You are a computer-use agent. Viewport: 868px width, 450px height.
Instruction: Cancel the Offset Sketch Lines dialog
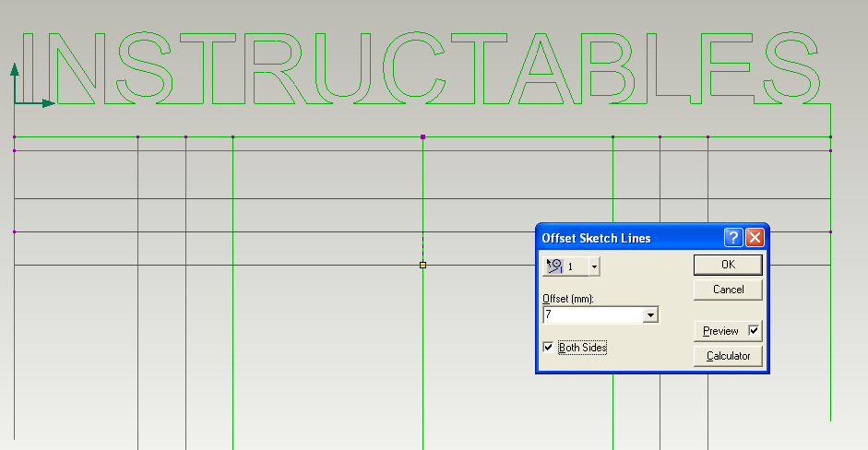[728, 290]
